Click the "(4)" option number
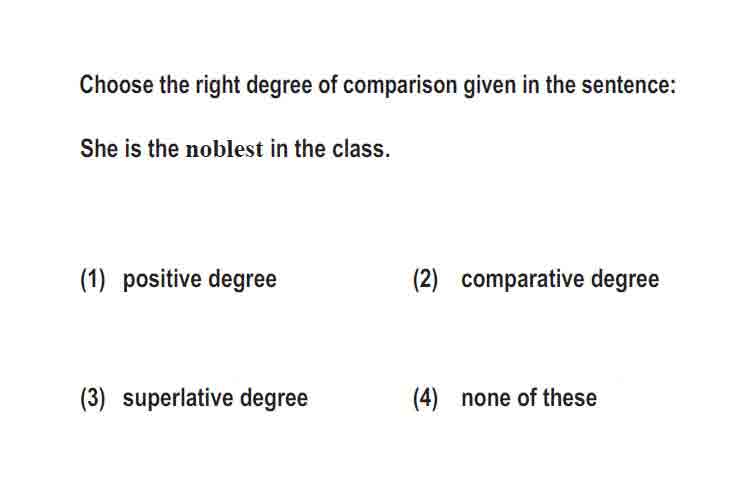Viewport: 750px width, 500px height. [426, 398]
